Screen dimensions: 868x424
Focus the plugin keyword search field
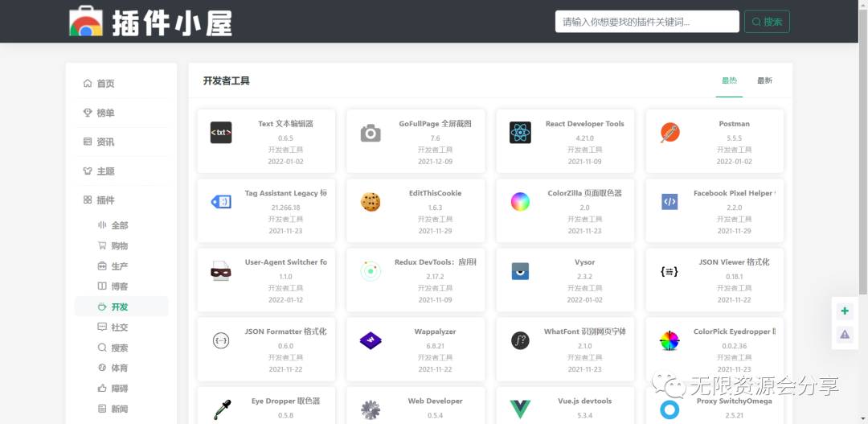click(647, 22)
